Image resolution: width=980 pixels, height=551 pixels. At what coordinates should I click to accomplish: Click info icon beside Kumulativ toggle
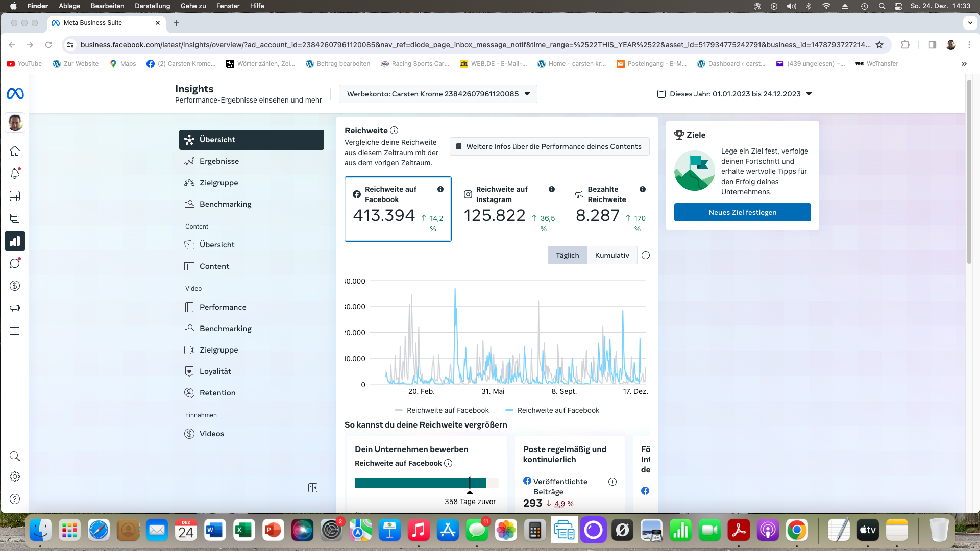click(646, 255)
